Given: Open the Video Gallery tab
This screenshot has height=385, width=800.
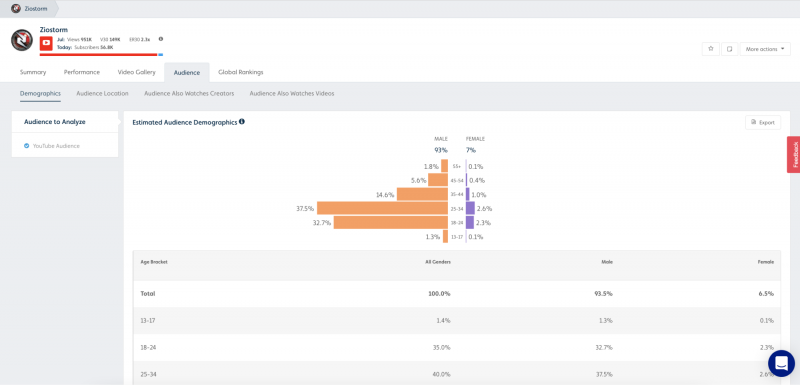Looking at the screenshot, I should coord(136,72).
